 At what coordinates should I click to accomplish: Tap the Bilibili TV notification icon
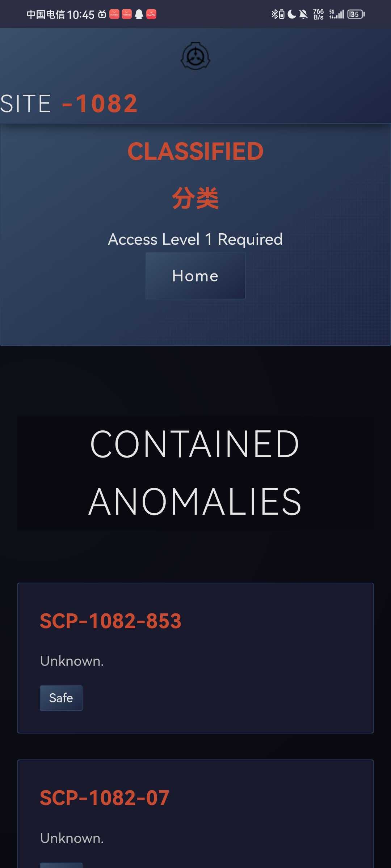102,14
